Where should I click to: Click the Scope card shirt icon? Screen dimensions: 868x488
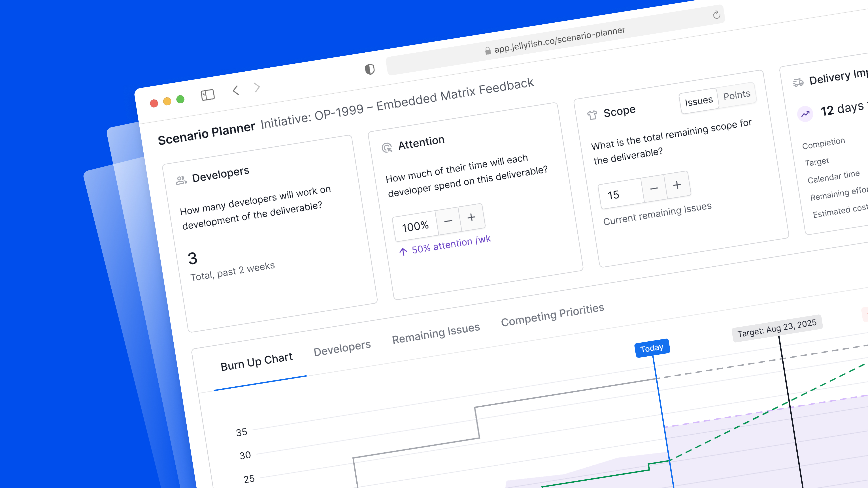[x=592, y=115]
